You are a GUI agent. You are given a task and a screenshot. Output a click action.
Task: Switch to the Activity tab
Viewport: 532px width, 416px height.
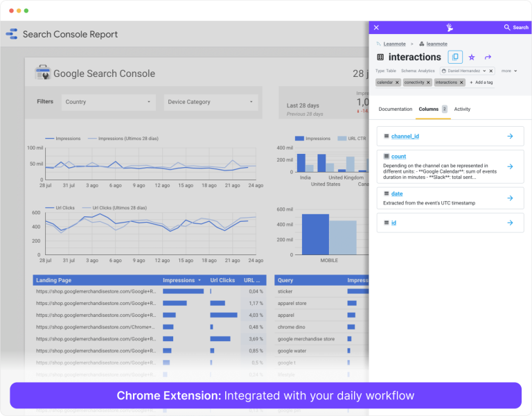pos(462,110)
